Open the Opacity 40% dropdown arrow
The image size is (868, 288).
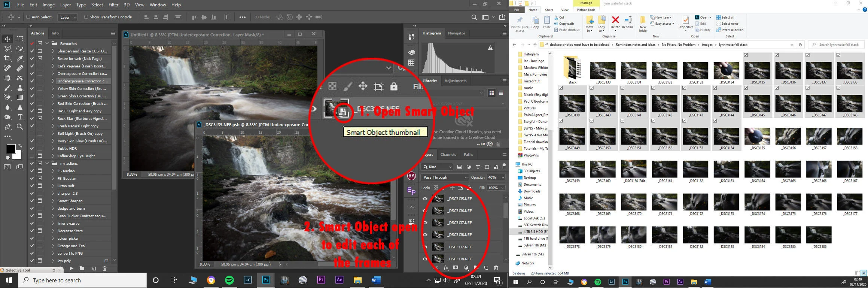point(503,177)
